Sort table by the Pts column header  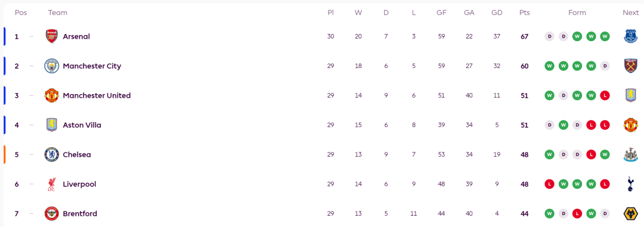tap(525, 13)
